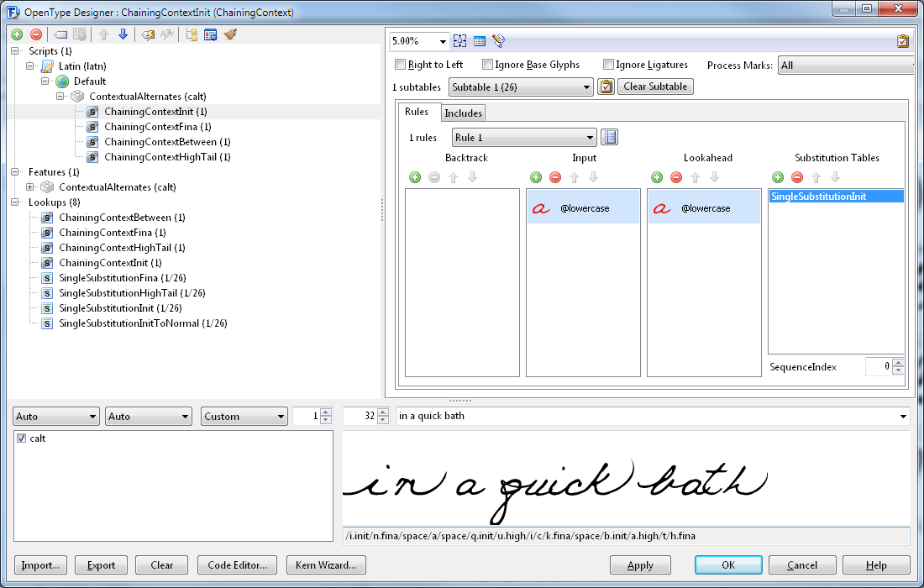
Task: Click the red remove button in tree toolbar
Action: (36, 34)
